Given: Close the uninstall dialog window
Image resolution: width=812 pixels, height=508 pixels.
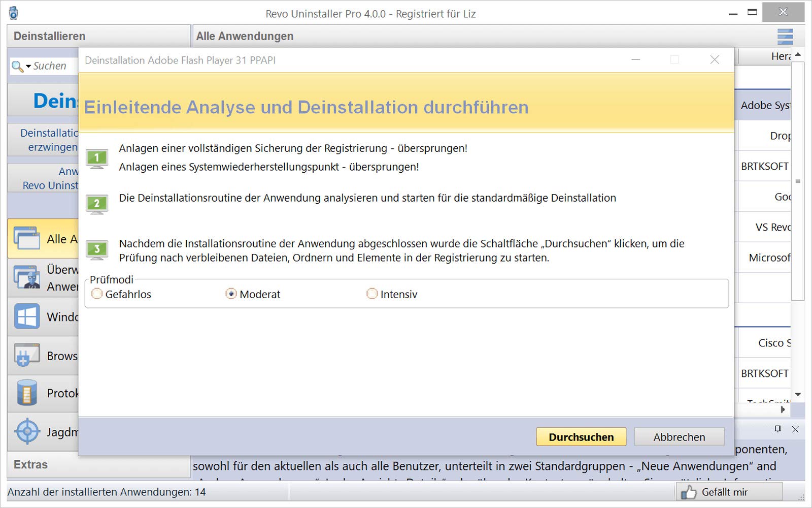Looking at the screenshot, I should tap(715, 60).
